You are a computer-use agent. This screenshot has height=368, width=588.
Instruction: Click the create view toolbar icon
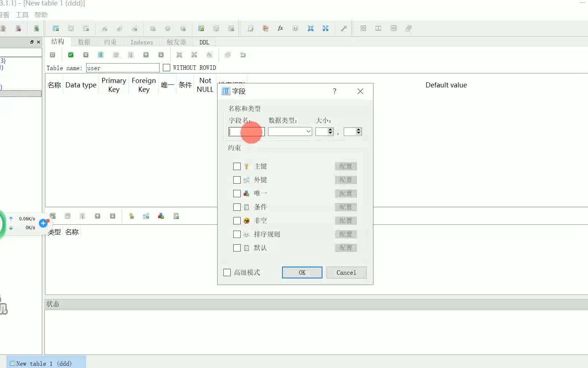coord(201,28)
